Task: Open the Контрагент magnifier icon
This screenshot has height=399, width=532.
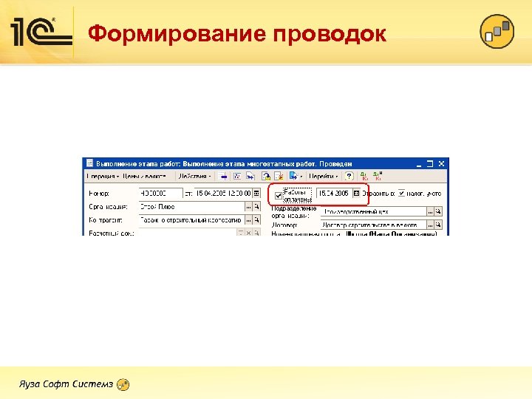Action: [x=256, y=220]
